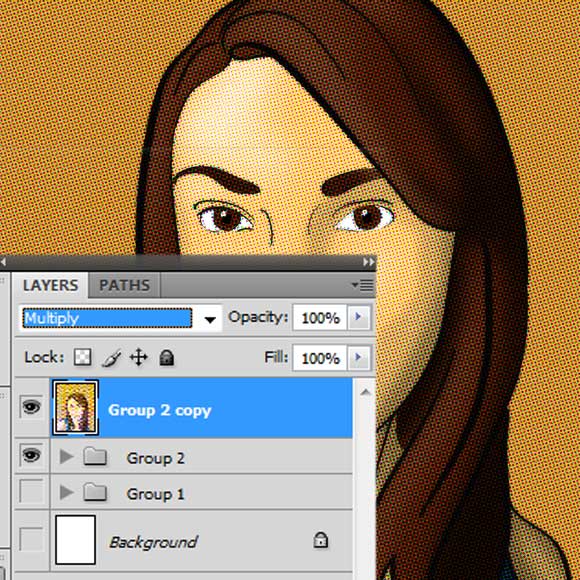Screen dimensions: 580x580
Task: Open the Multiply blend mode dropdown
Action: point(120,318)
